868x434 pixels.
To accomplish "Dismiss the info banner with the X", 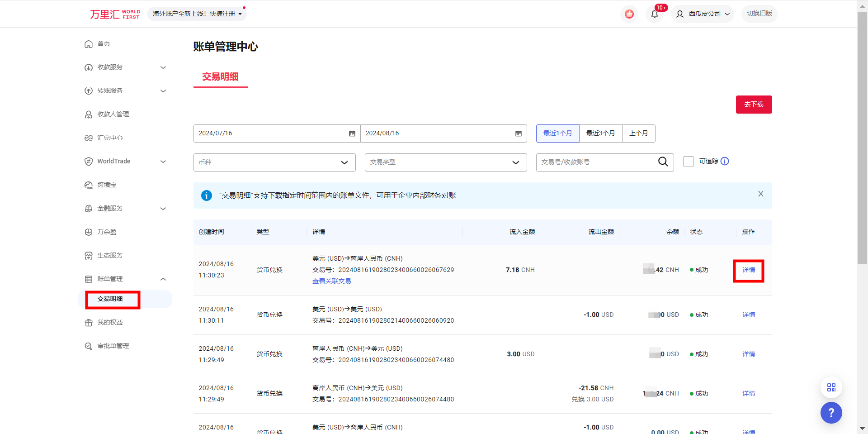I will click(x=760, y=194).
